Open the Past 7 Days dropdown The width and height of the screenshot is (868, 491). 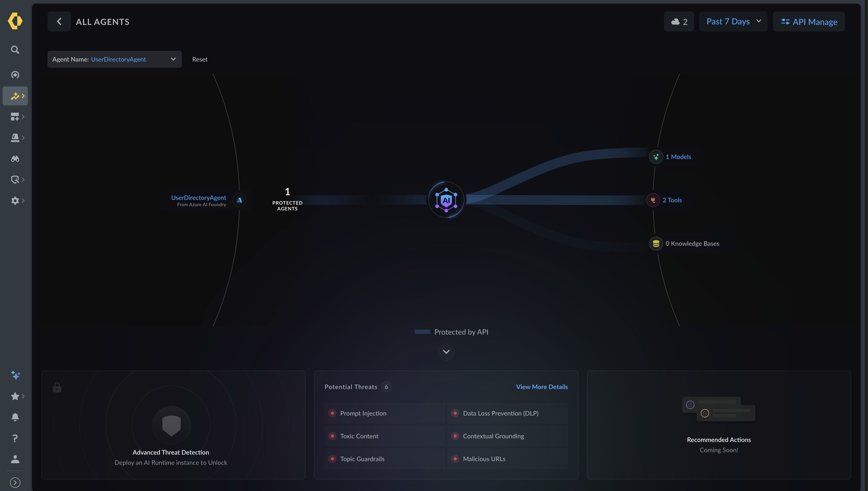coord(733,21)
